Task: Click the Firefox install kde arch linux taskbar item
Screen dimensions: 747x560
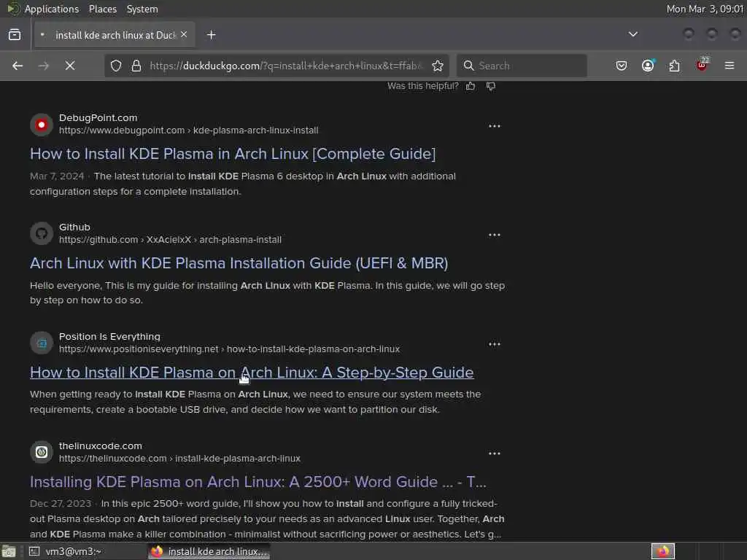Action: tap(209, 551)
